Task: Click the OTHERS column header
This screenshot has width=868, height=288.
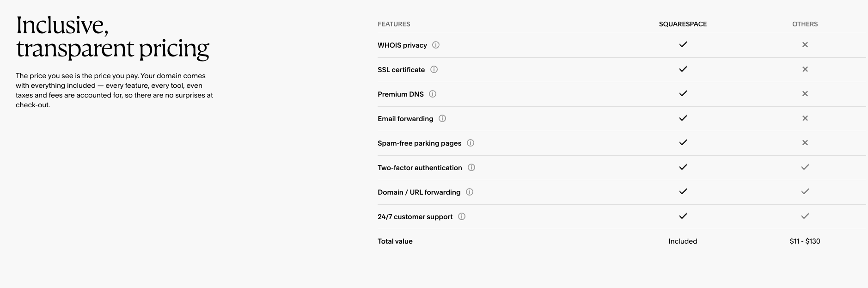Action: pyautogui.click(x=805, y=24)
